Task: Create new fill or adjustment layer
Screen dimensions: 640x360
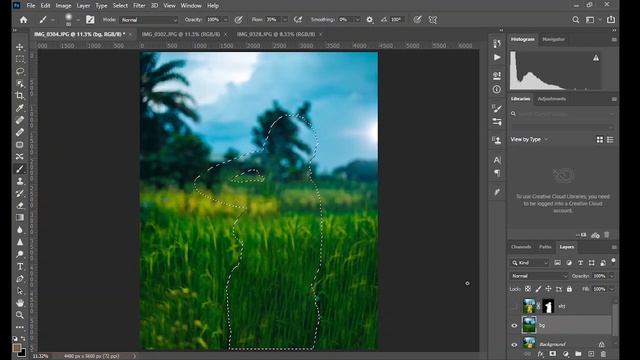Action: click(565, 354)
